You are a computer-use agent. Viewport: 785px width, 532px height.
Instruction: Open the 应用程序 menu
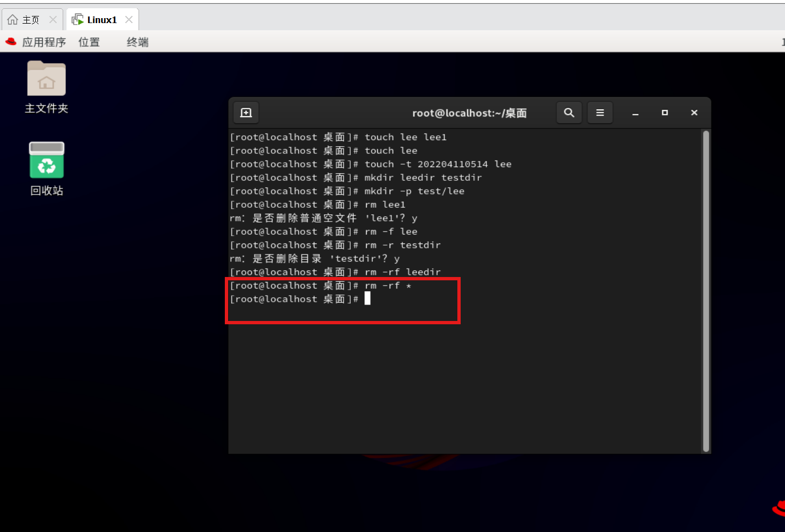(44, 42)
